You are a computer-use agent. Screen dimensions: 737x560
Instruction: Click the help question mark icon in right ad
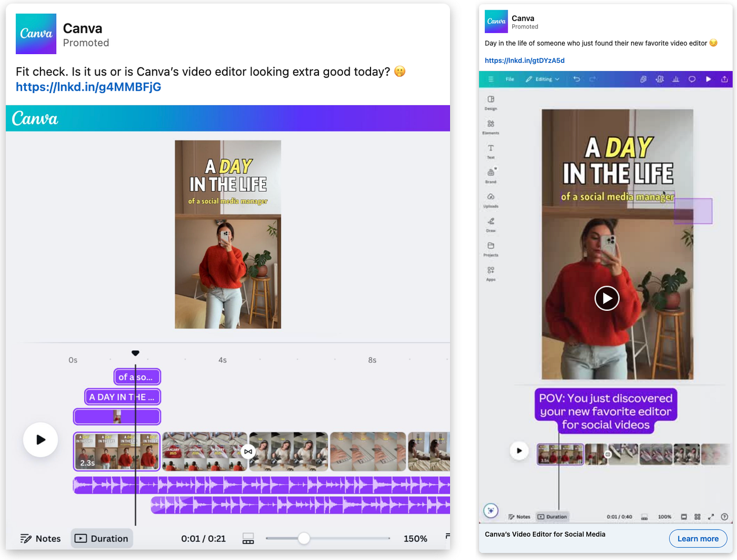[724, 517]
